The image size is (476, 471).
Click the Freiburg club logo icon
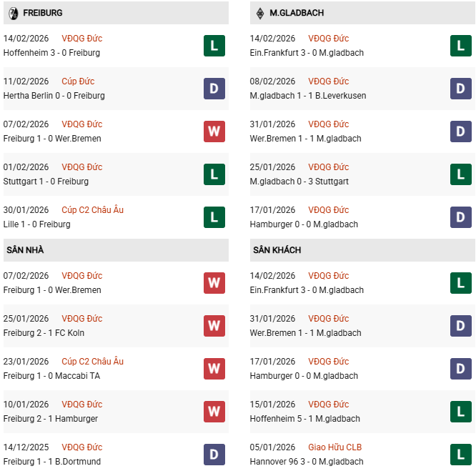click(x=12, y=13)
